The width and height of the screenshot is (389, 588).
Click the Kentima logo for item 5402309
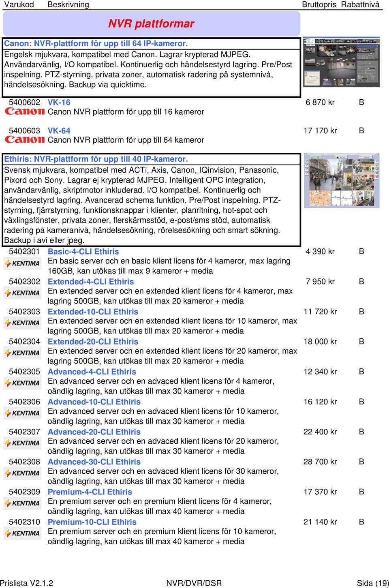point(22,503)
